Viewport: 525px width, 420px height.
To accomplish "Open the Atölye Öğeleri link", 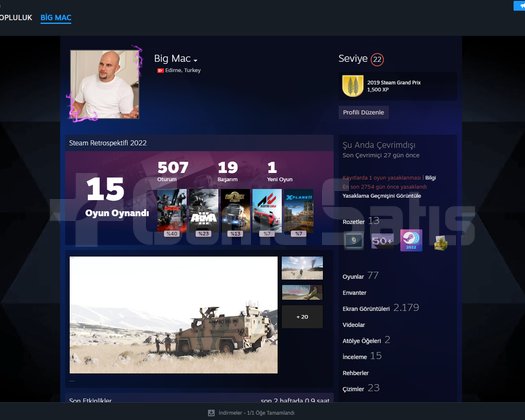I will click(x=366, y=340).
